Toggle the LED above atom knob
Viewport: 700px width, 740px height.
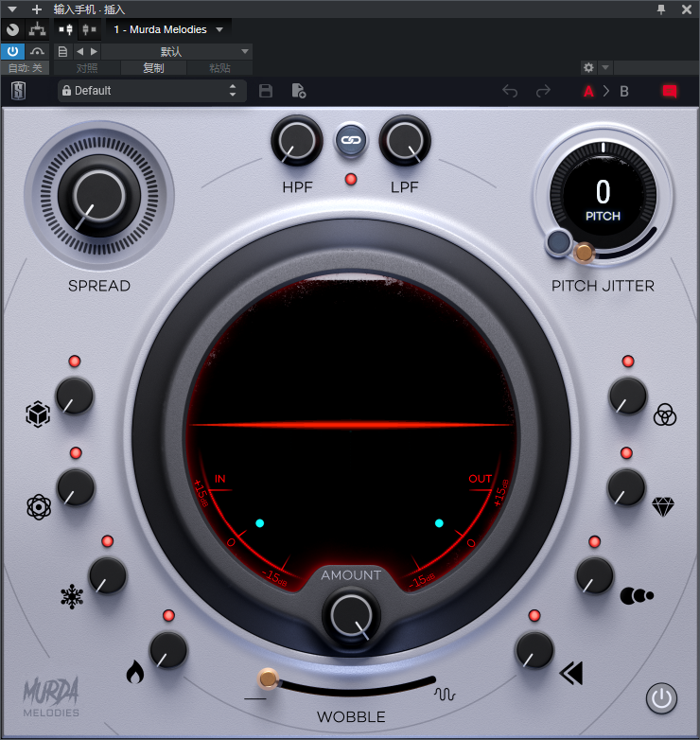click(76, 453)
